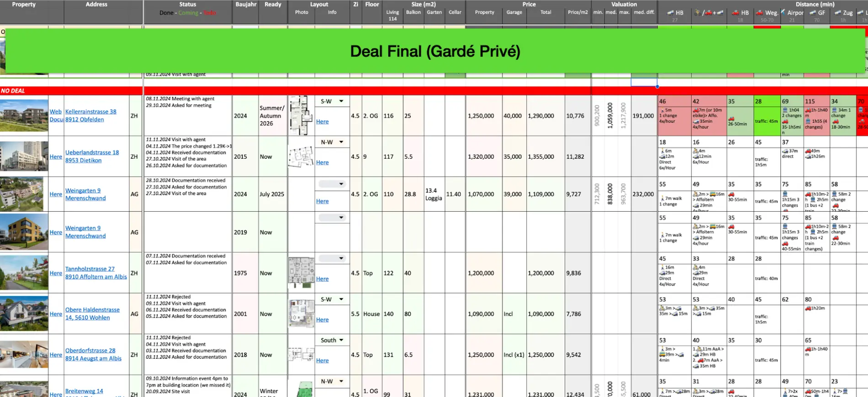Click the walker icon in the Oberdorfstrasse '3m >' cell

tap(662, 349)
